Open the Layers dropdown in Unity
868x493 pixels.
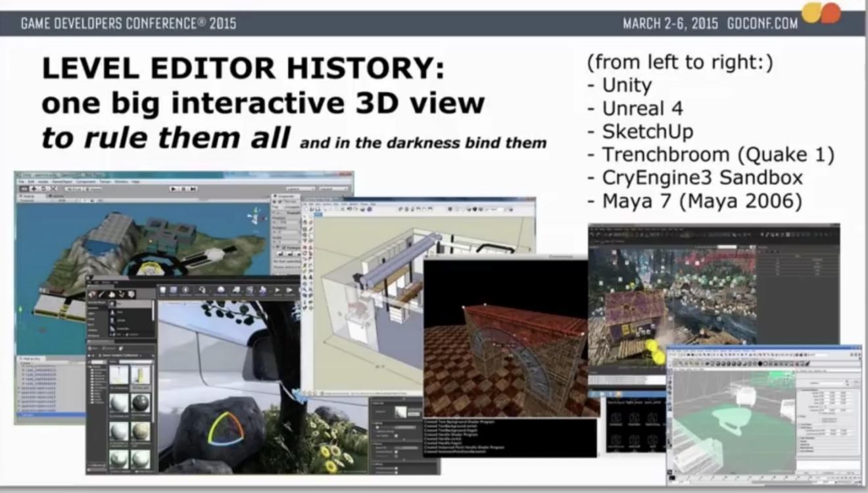click(x=299, y=189)
